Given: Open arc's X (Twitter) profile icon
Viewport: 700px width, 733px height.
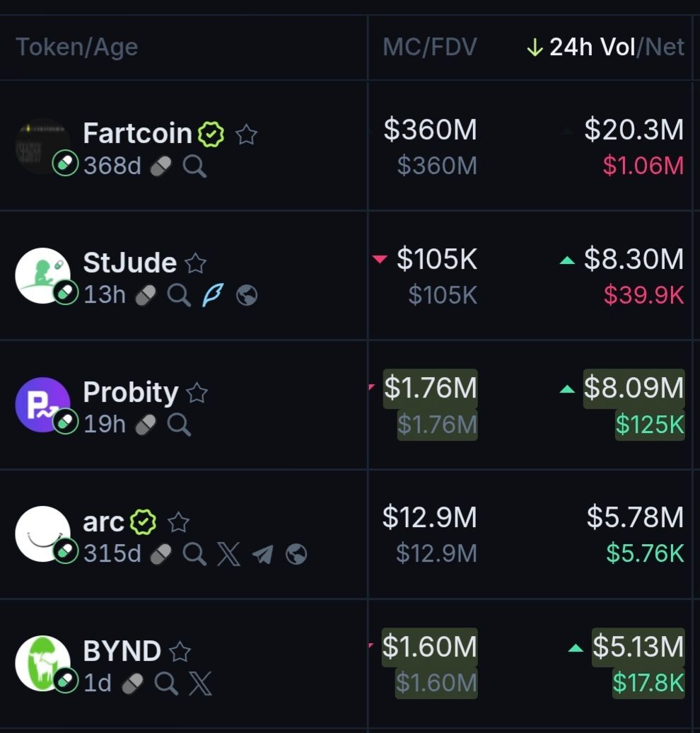Looking at the screenshot, I should (x=228, y=554).
